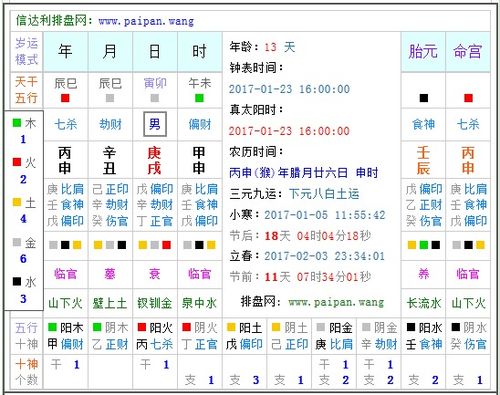Click the green square under 午未
The height and width of the screenshot is (395, 500).
click(x=199, y=98)
